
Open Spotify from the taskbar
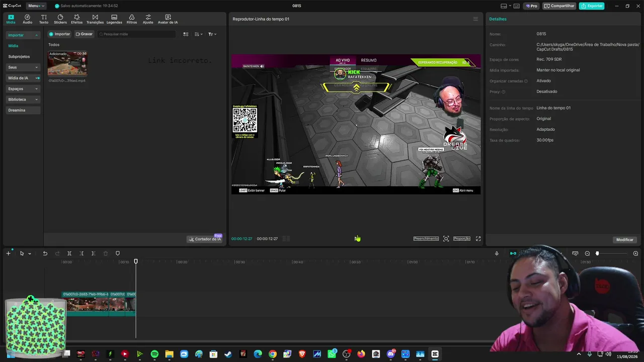click(x=154, y=354)
